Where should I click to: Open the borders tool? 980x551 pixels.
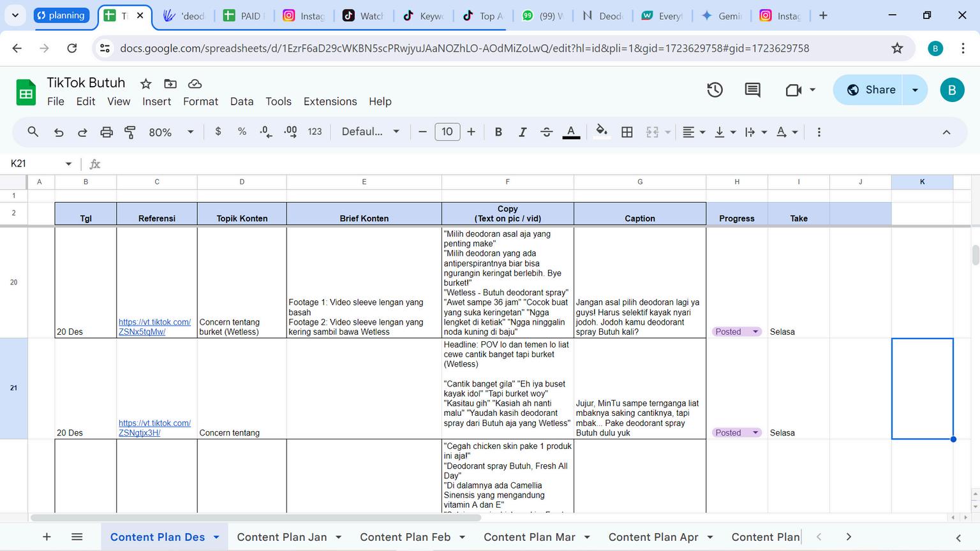click(x=627, y=132)
